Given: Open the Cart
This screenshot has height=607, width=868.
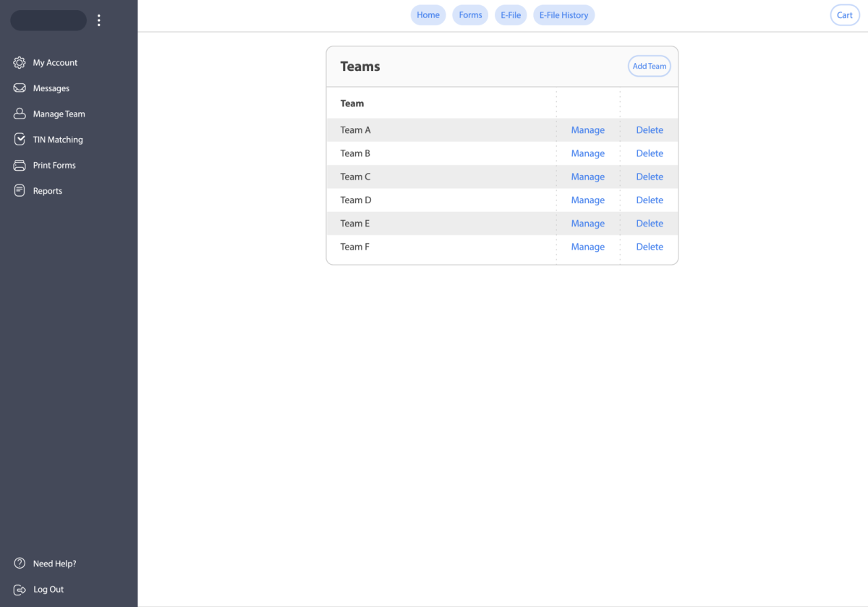Looking at the screenshot, I should [844, 14].
